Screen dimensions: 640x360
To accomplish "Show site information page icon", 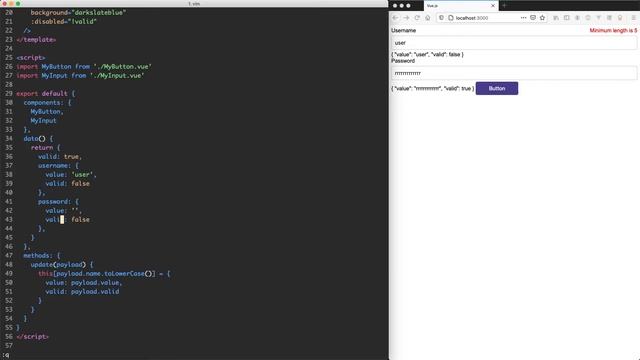I will click(x=451, y=18).
